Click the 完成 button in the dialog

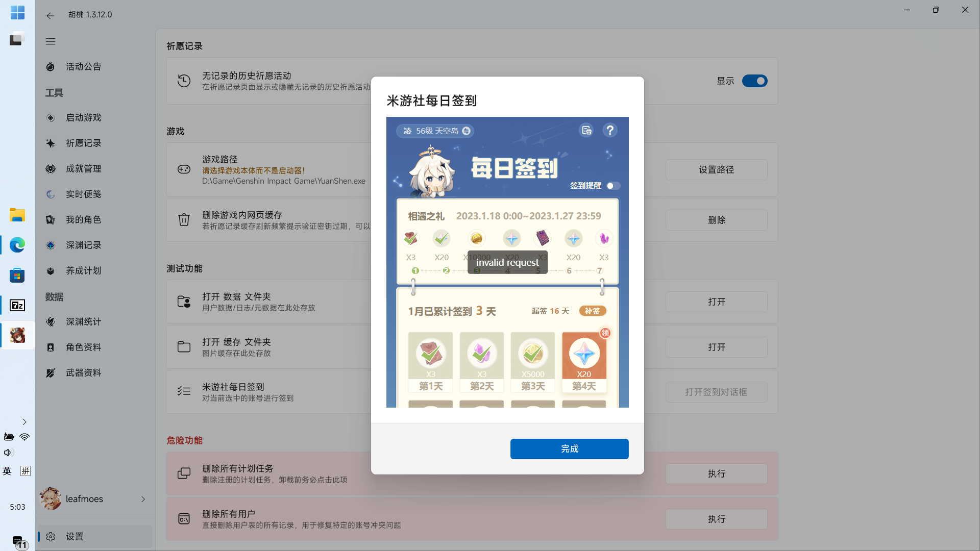tap(569, 449)
